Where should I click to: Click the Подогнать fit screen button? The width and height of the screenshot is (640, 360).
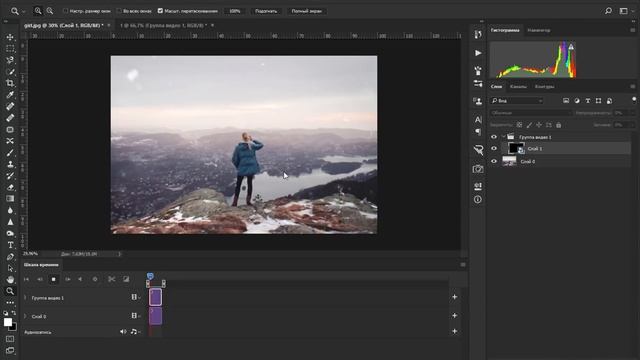click(266, 11)
